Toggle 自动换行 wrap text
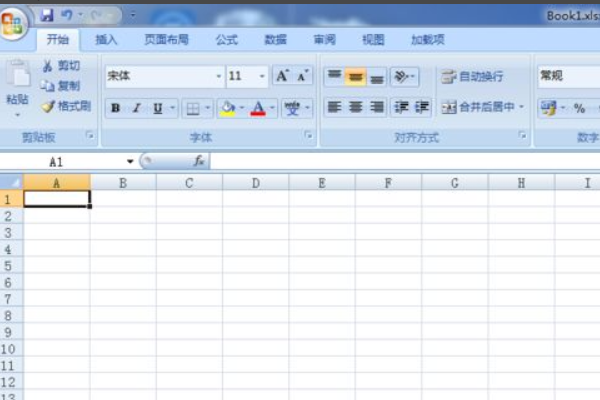 pyautogui.click(x=472, y=77)
